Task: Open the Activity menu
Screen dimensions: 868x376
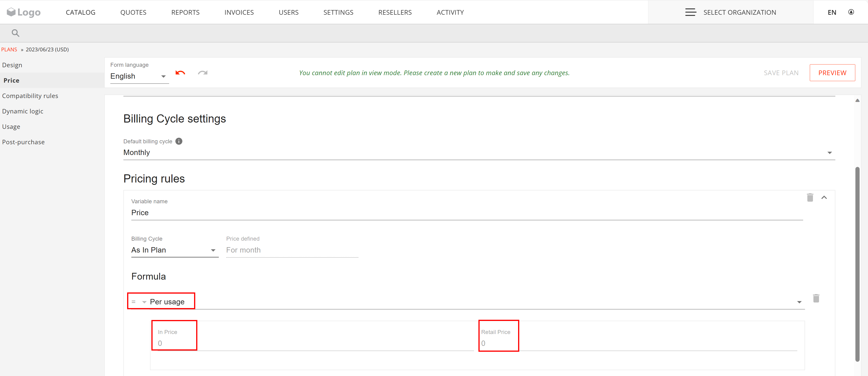Action: [450, 12]
